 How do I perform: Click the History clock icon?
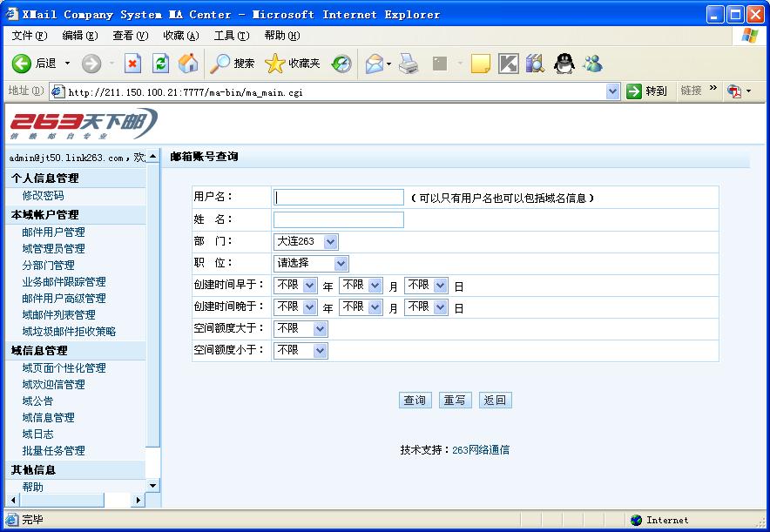(341, 64)
